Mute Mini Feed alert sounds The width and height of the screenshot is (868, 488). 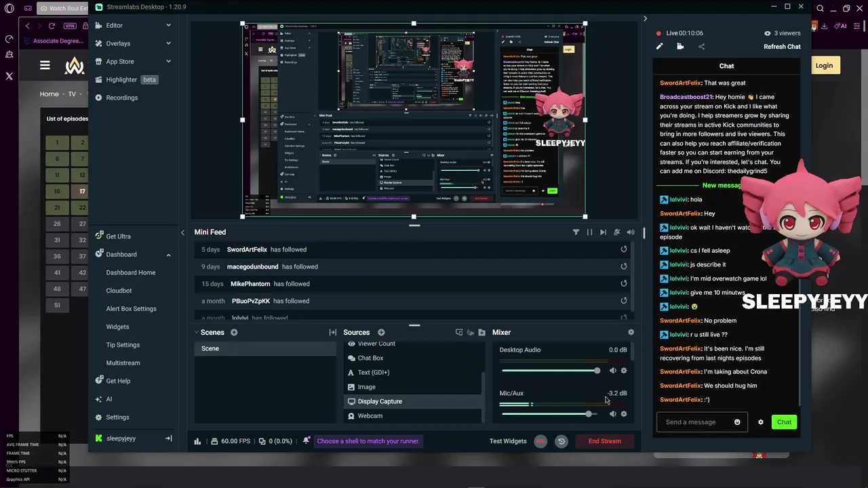(x=631, y=232)
